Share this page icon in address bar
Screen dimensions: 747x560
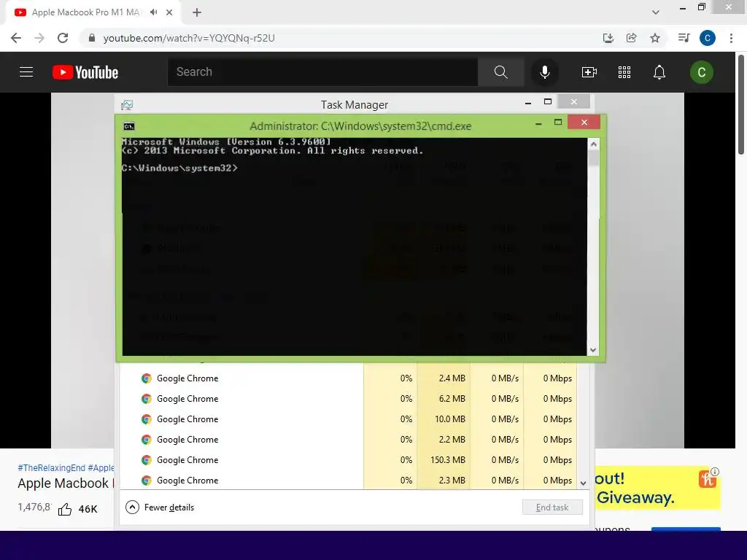click(x=631, y=38)
